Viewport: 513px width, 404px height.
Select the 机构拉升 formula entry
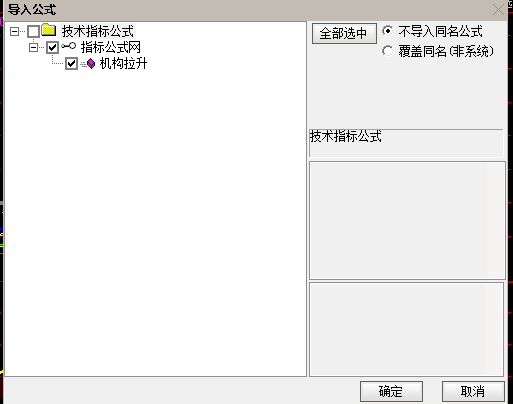point(123,63)
